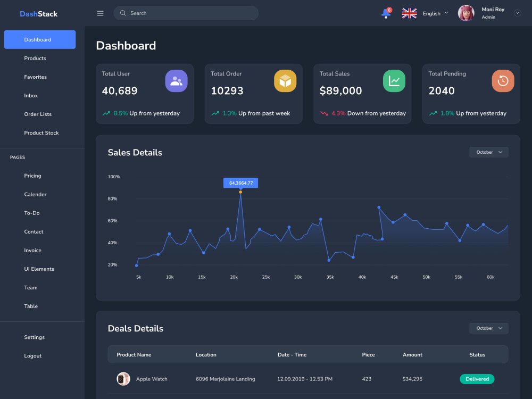The height and width of the screenshot is (399, 532).
Task: Click the Product Name column header
Action: tap(134, 354)
